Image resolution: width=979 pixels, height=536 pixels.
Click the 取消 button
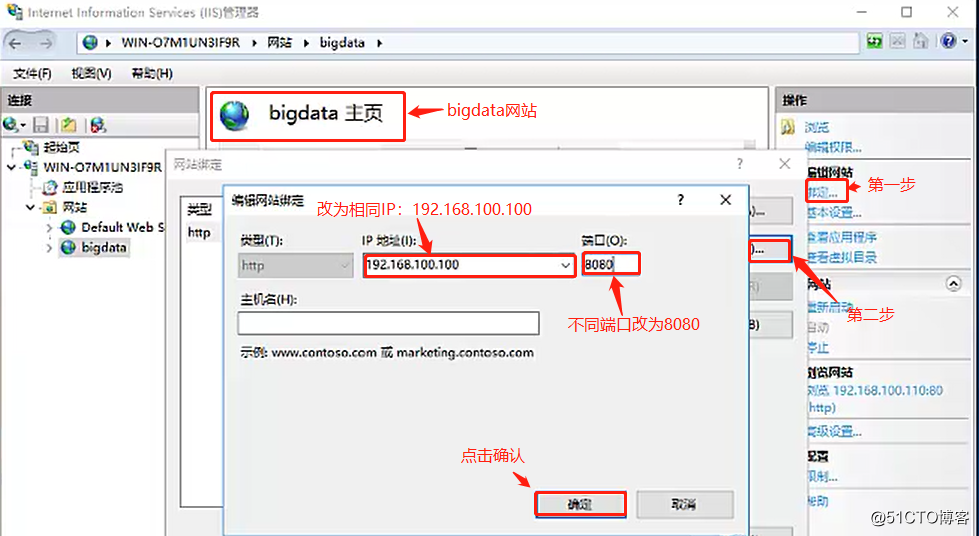(684, 504)
